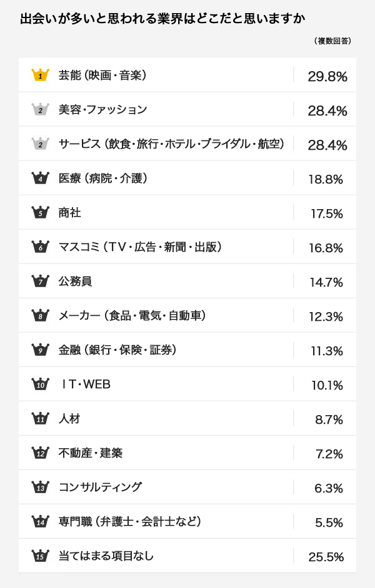Click the crown icon beside 美容・ファッション
The image size is (375, 588).
pyautogui.click(x=40, y=109)
